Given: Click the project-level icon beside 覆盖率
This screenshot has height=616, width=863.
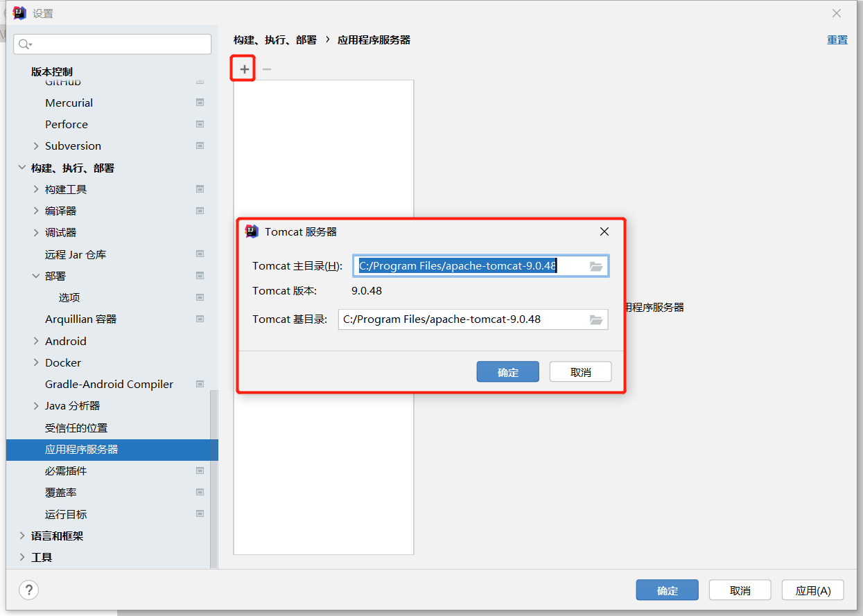Looking at the screenshot, I should (x=200, y=492).
